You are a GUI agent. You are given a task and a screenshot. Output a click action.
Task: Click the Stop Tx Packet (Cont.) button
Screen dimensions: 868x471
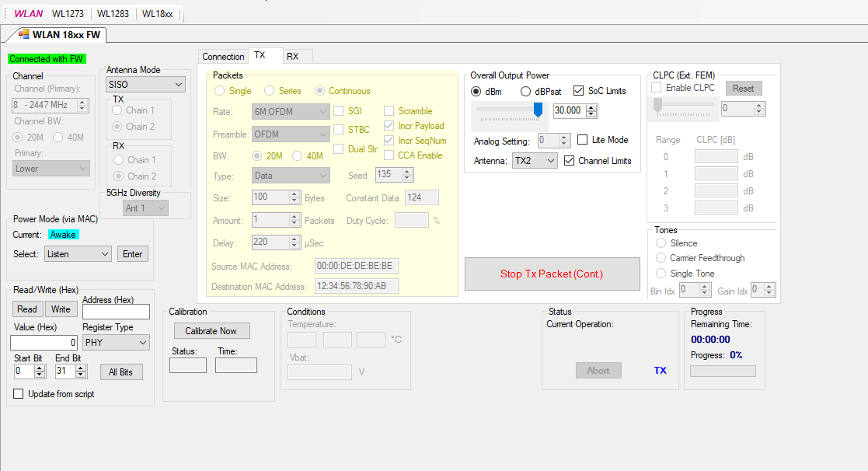tap(552, 274)
